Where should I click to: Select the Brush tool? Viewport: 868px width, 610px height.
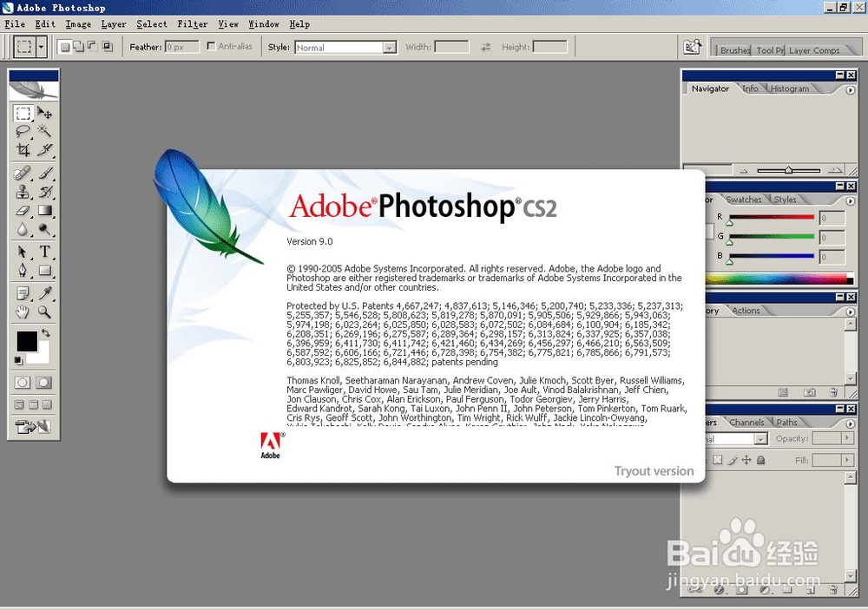pyautogui.click(x=45, y=174)
